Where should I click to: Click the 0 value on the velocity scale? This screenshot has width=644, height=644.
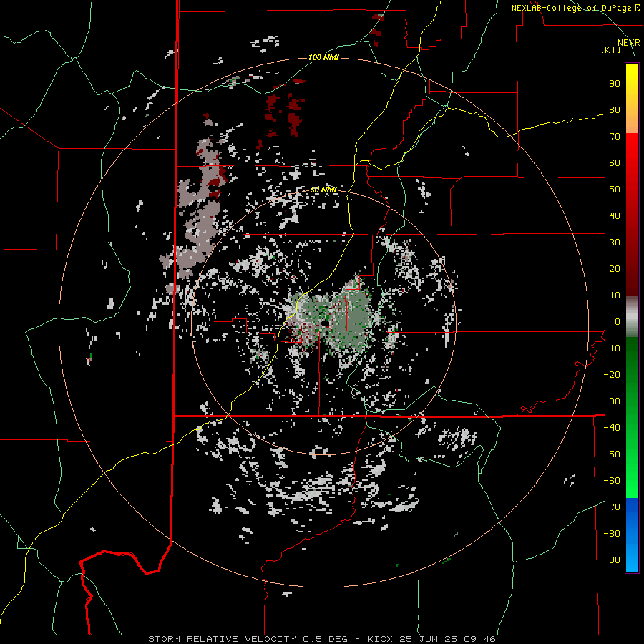click(x=618, y=322)
